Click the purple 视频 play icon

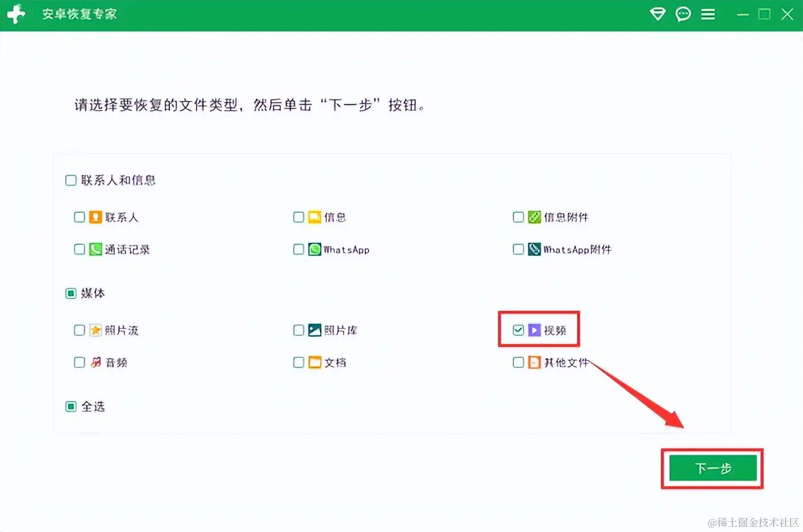tap(534, 330)
